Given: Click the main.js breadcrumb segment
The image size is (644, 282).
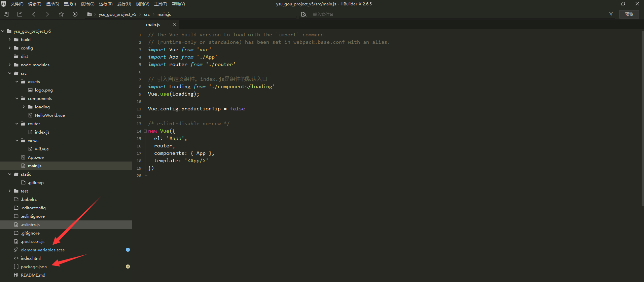Looking at the screenshot, I should [x=164, y=14].
